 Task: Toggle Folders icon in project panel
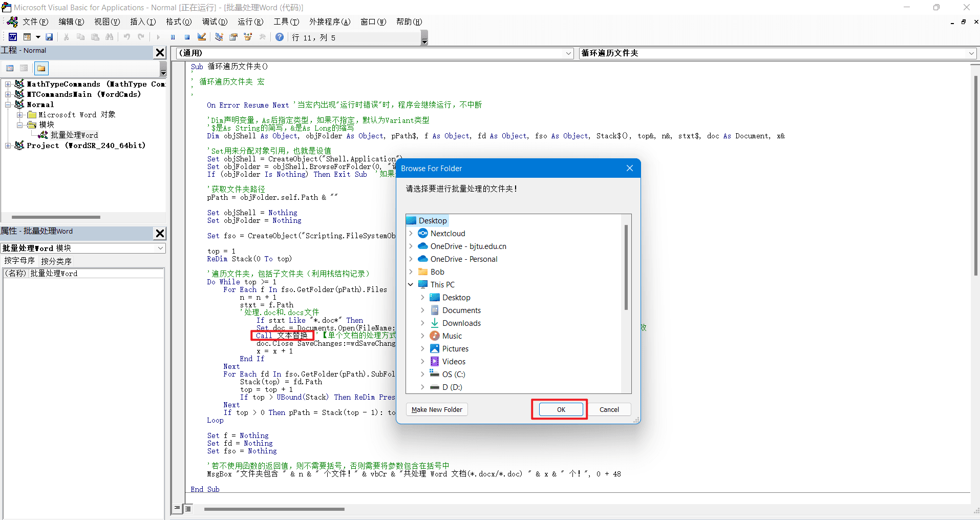point(41,68)
